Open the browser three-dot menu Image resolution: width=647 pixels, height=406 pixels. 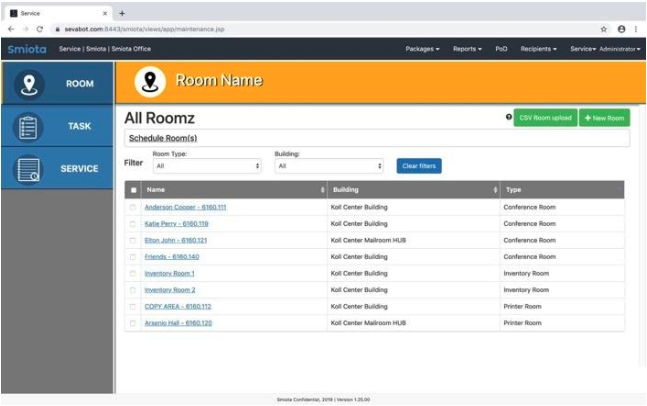point(636,29)
